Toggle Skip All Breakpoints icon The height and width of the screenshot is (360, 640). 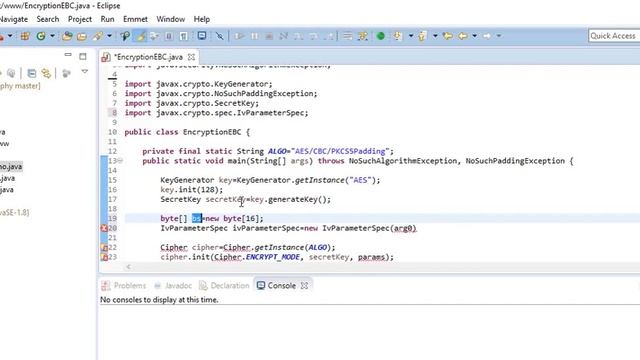220,36
